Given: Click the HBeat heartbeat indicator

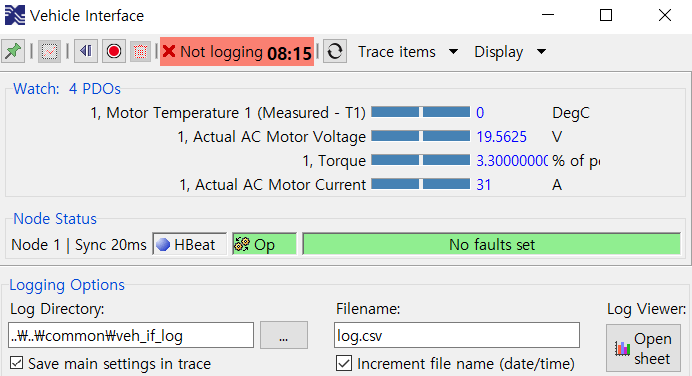Looking at the screenshot, I should pos(190,244).
